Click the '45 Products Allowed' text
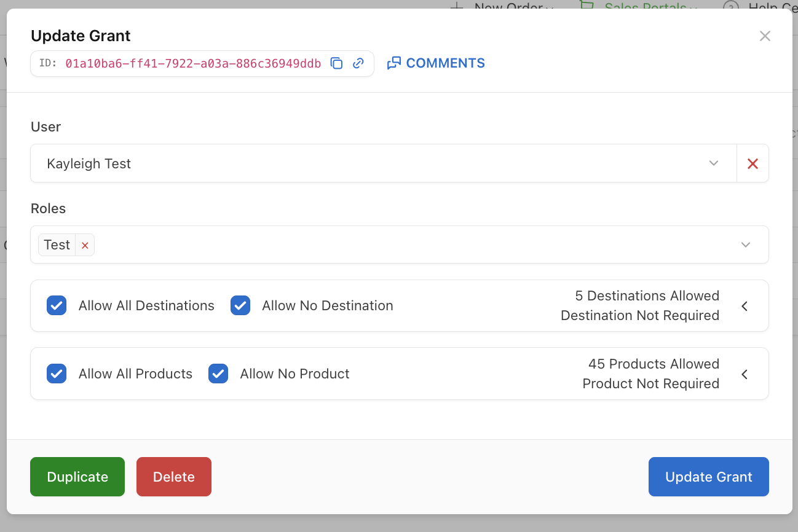 coord(654,364)
